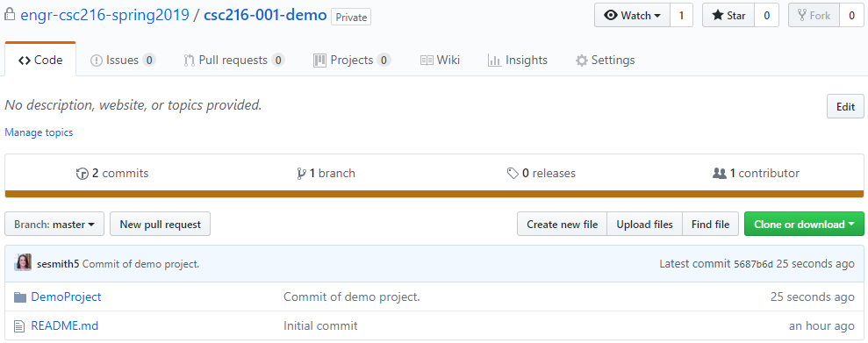
Task: Click the eye icon in Watch button
Action: click(611, 16)
